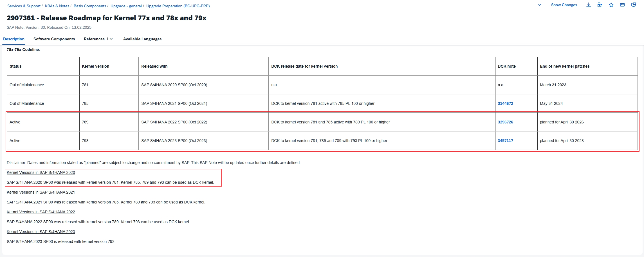The width and height of the screenshot is (644, 257).
Task: Follow the Services & Support breadcrumb
Action: (24, 6)
